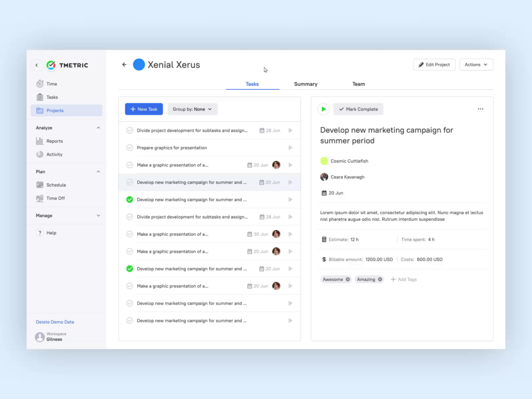The image size is (532, 399).
Task: Click the back arrow beside Xenial Xerus
Action: [124, 65]
